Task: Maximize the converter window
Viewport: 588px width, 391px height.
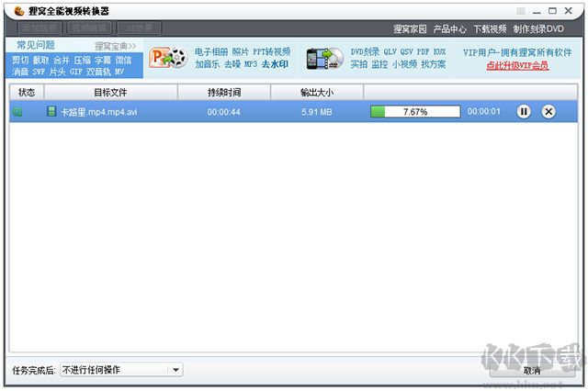Action: pos(552,11)
